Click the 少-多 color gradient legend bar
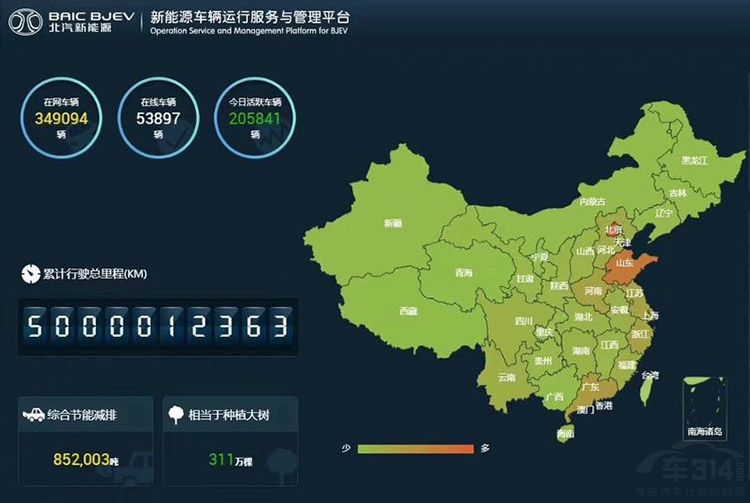This screenshot has height=503, width=750. (414, 448)
